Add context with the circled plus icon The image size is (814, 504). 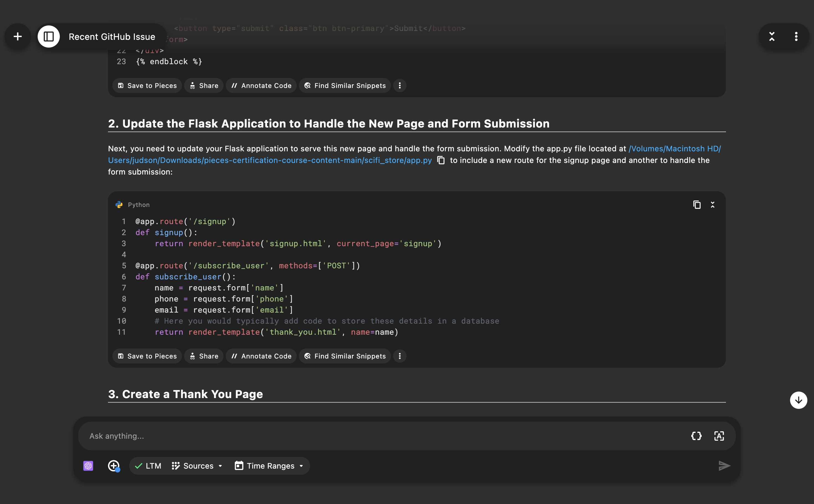pos(114,466)
